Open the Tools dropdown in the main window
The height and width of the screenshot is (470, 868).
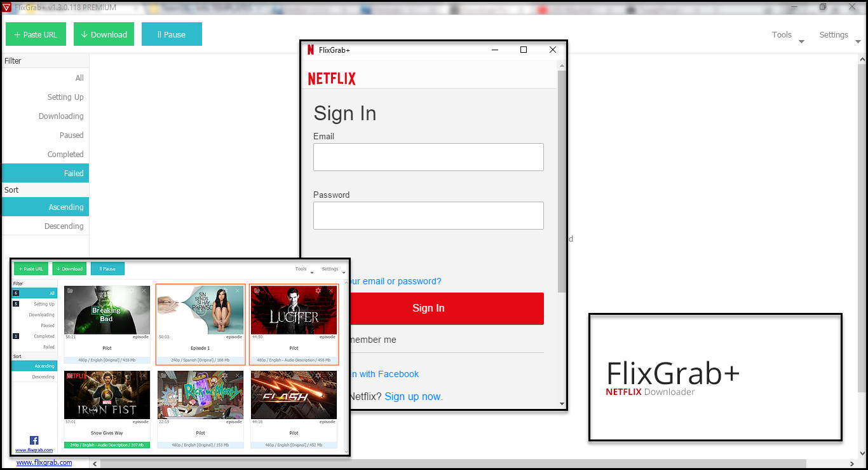(x=788, y=35)
